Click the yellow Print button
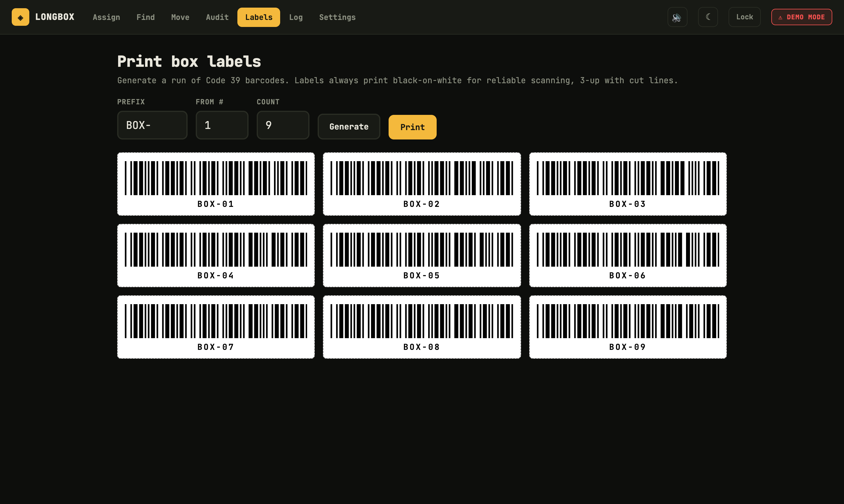Screen dimensions: 844x504 412,127
